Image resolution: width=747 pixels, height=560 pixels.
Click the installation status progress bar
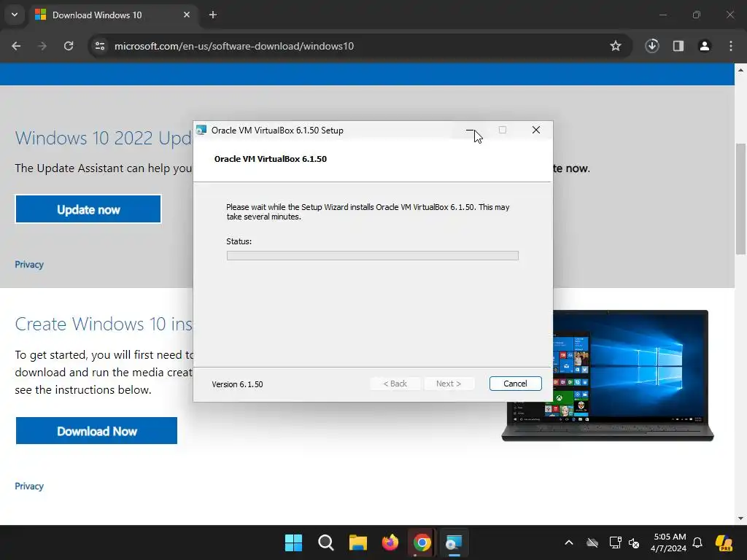pyautogui.click(x=373, y=256)
